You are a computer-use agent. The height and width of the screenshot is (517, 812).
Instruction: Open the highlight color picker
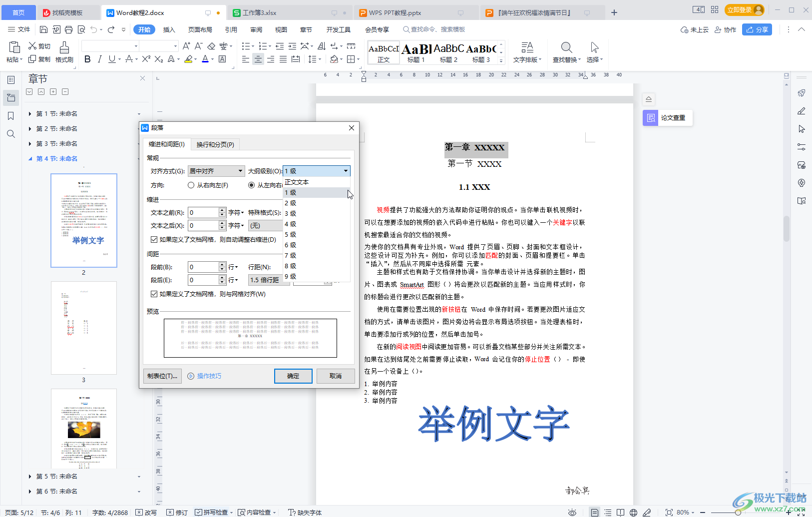[x=196, y=59]
